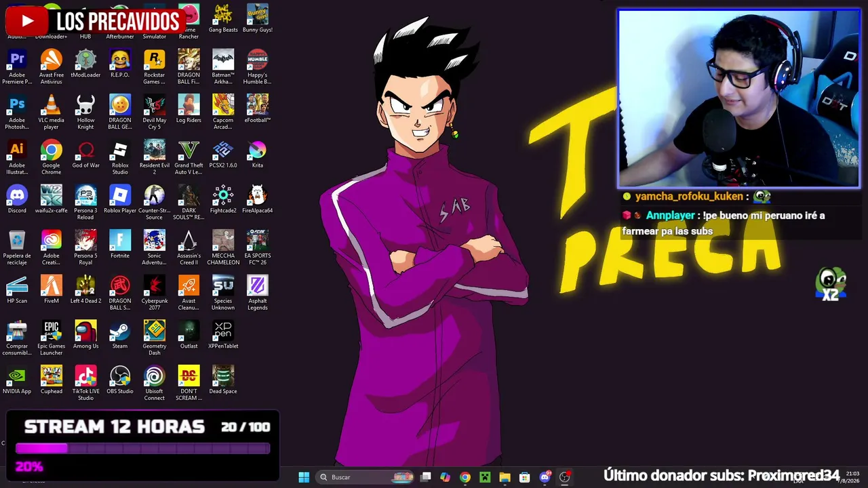Viewport: 868px width, 488px height.
Task: Select the HP Scan desktop icon
Action: tap(17, 291)
